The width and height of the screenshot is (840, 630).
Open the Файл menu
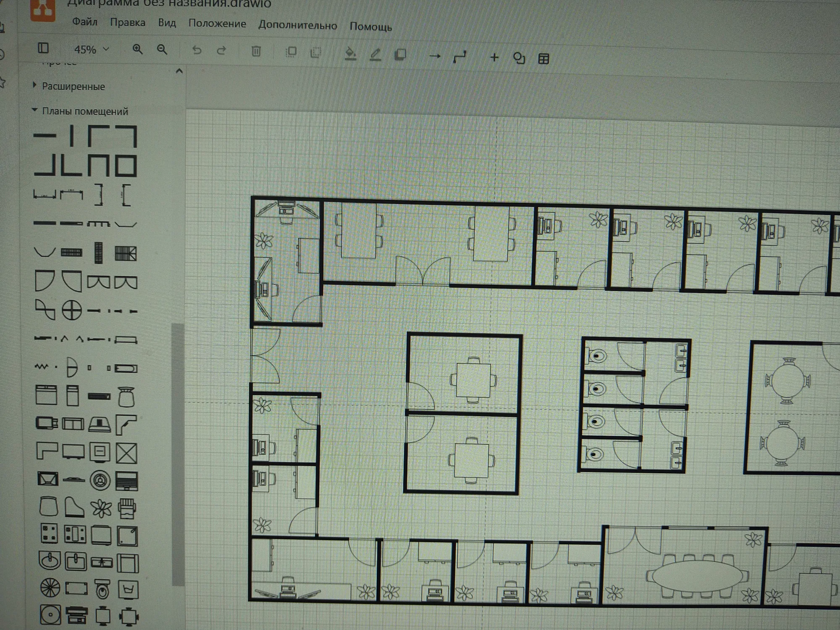click(x=85, y=21)
